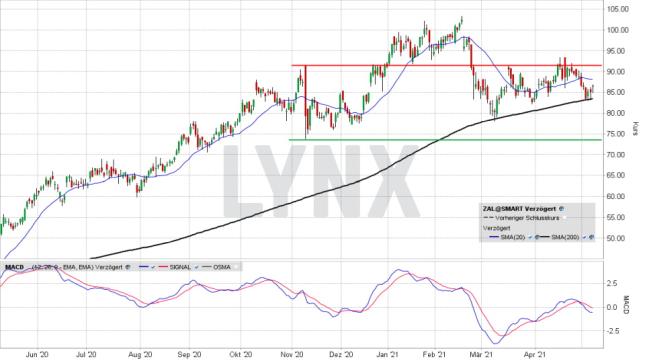Click the Vorheriger Schlusskurs legend entry
The width and height of the screenshot is (645, 363).
[527, 218]
